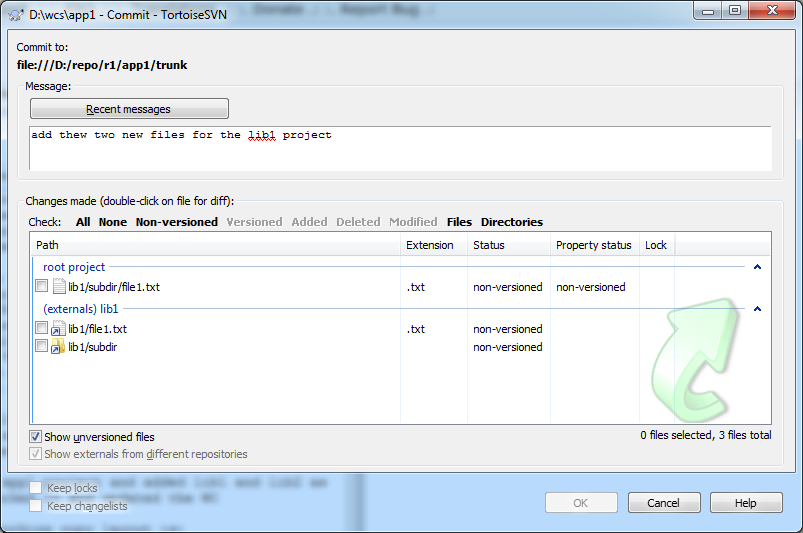
Task: Click the Deleted check link
Action: (x=358, y=222)
